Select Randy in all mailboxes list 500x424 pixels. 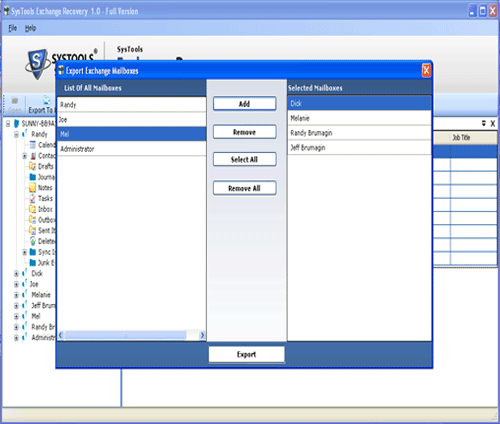pyautogui.click(x=132, y=105)
